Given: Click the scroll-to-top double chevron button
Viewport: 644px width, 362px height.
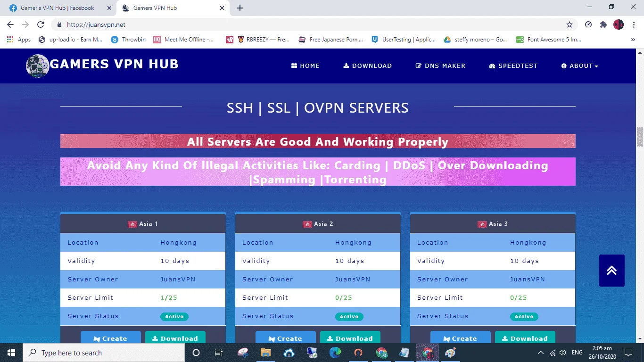Looking at the screenshot, I should 612,271.
